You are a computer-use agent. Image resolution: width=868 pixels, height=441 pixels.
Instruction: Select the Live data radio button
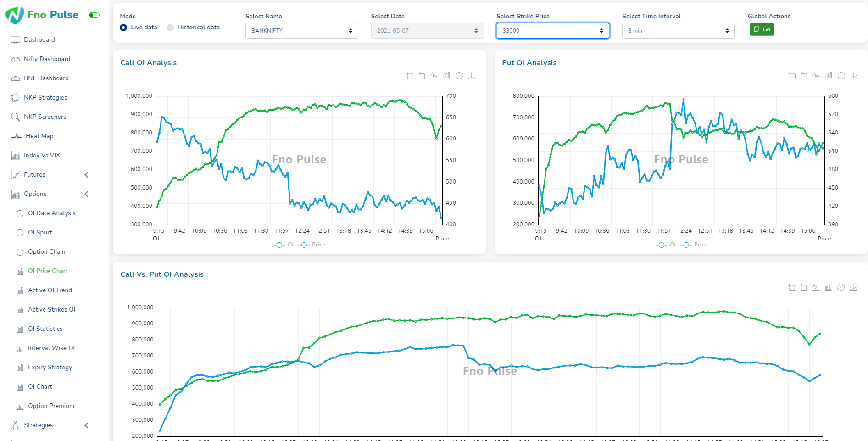point(123,28)
